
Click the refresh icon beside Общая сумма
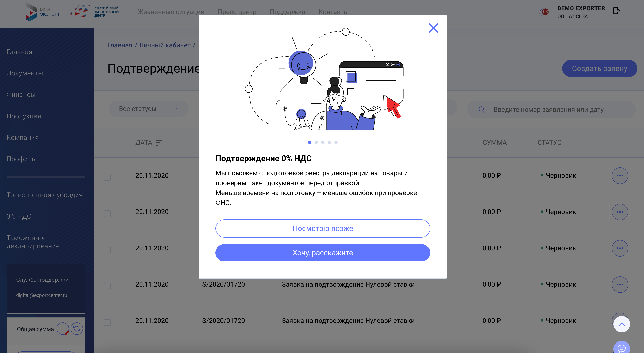point(77,329)
